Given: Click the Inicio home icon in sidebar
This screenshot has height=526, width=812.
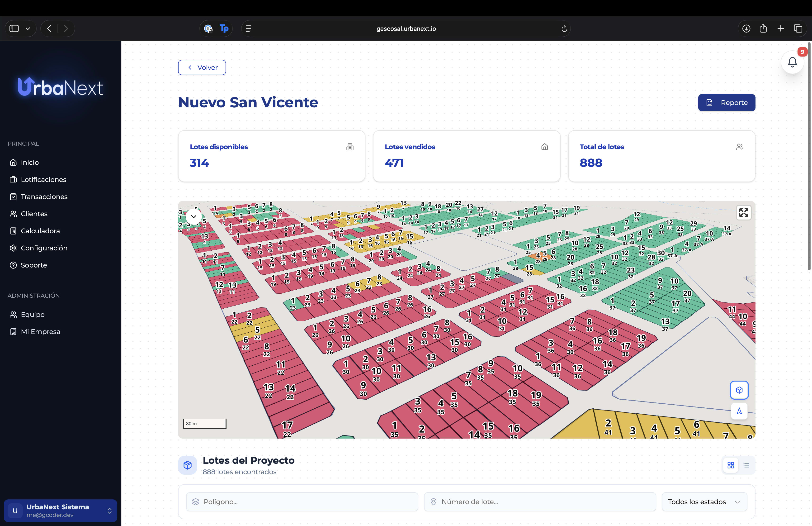Looking at the screenshot, I should point(13,163).
